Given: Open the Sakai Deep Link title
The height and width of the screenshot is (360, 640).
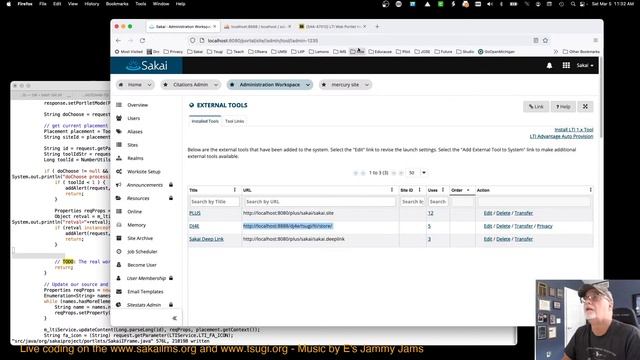Looking at the screenshot, I should (x=206, y=239).
